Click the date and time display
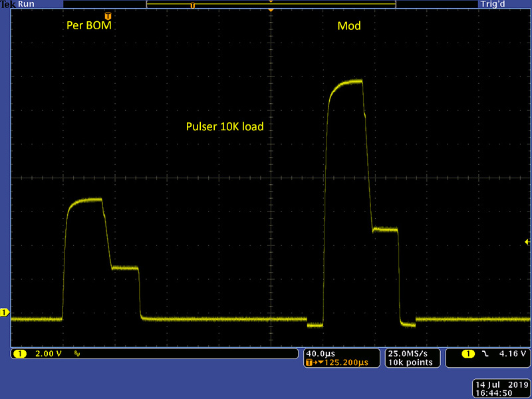The width and height of the screenshot is (532, 399). click(499, 388)
